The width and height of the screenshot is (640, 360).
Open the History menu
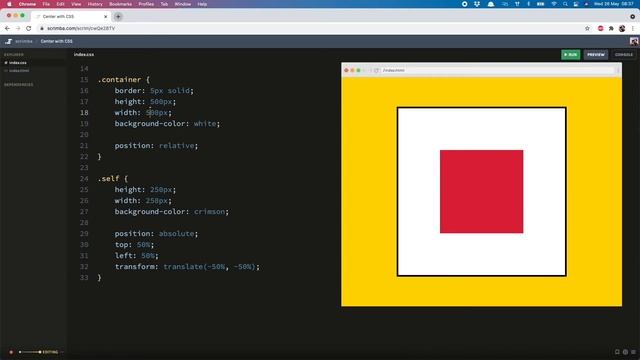95,4
